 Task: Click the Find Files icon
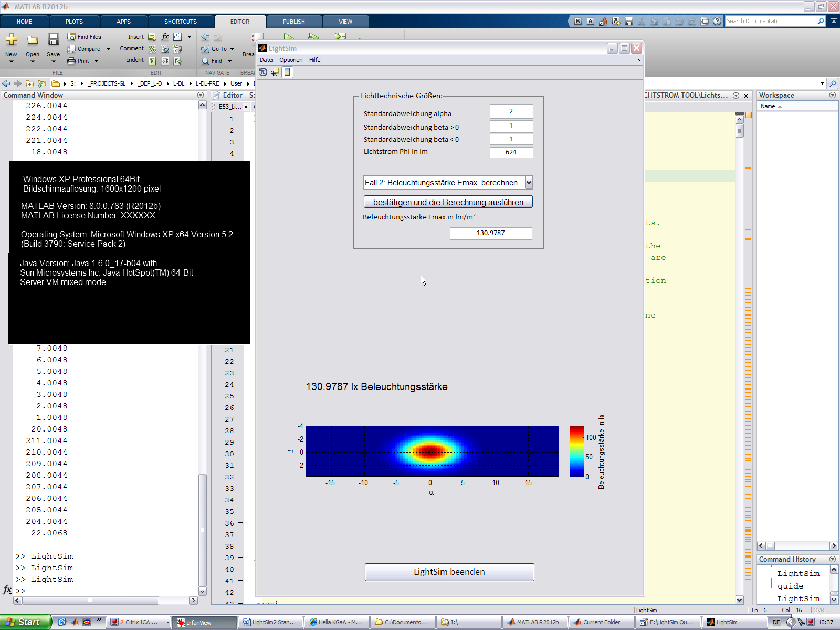tap(71, 37)
